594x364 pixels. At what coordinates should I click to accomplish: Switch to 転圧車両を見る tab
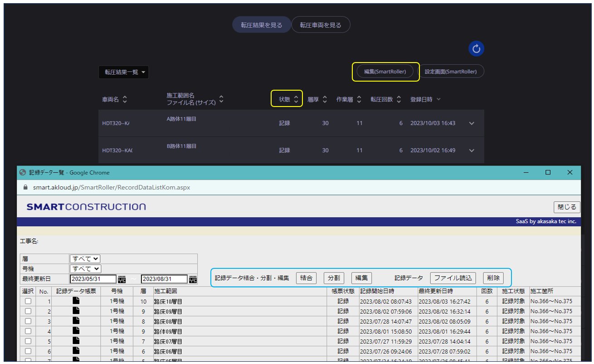[321, 25]
